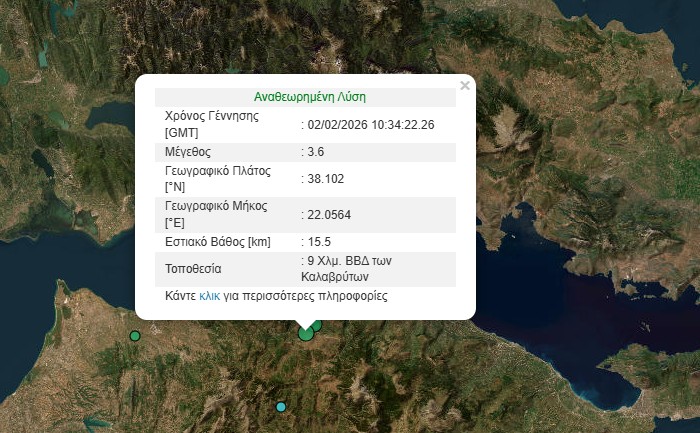Screen dimensions: 700x433
Task: Click the magnitude value 3.6
Action: [x=316, y=151]
